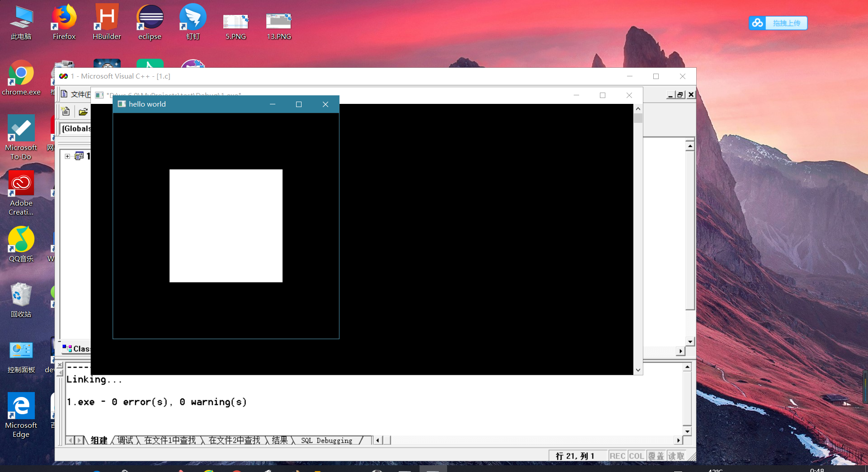Toggle the COL indicator in status bar
The image size is (868, 472).
pyautogui.click(x=636, y=456)
